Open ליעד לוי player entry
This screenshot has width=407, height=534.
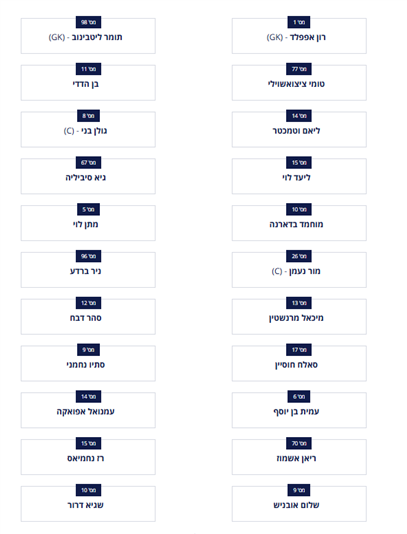point(299,176)
